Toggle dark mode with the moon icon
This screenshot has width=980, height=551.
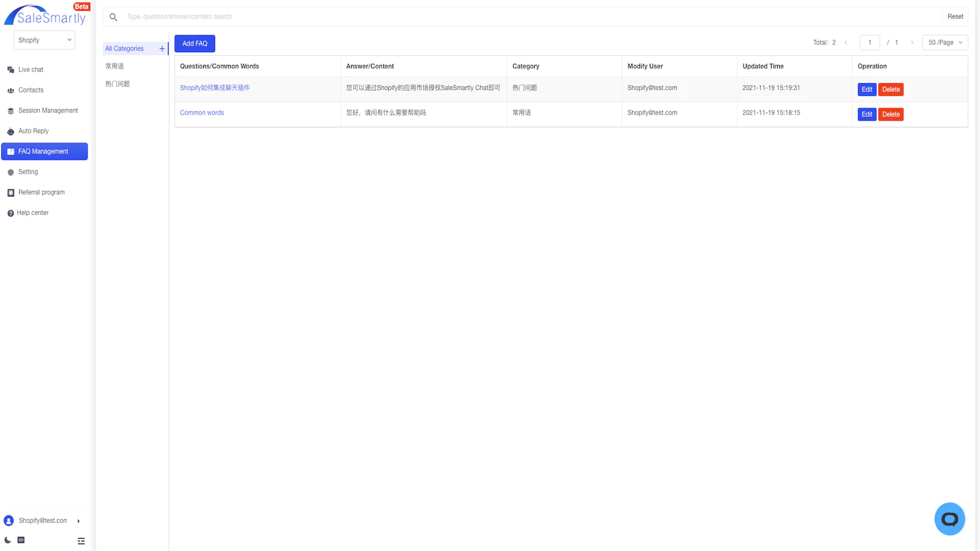pyautogui.click(x=7, y=540)
